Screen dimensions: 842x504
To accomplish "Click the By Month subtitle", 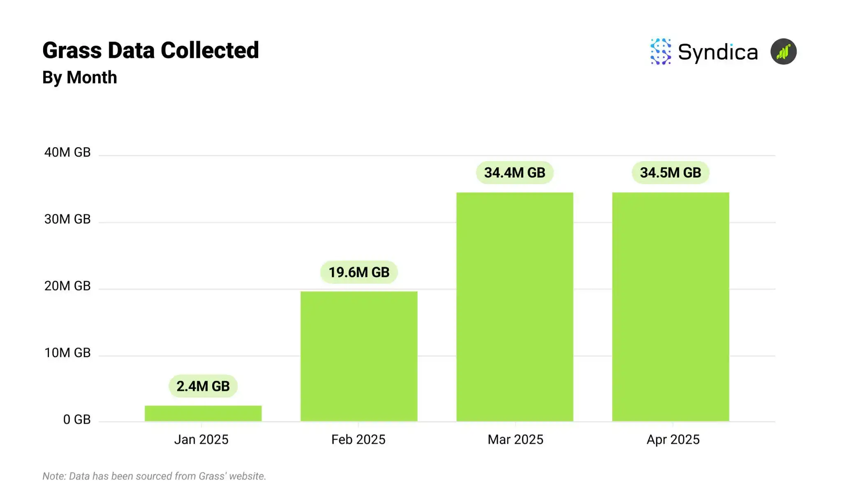I will [80, 77].
